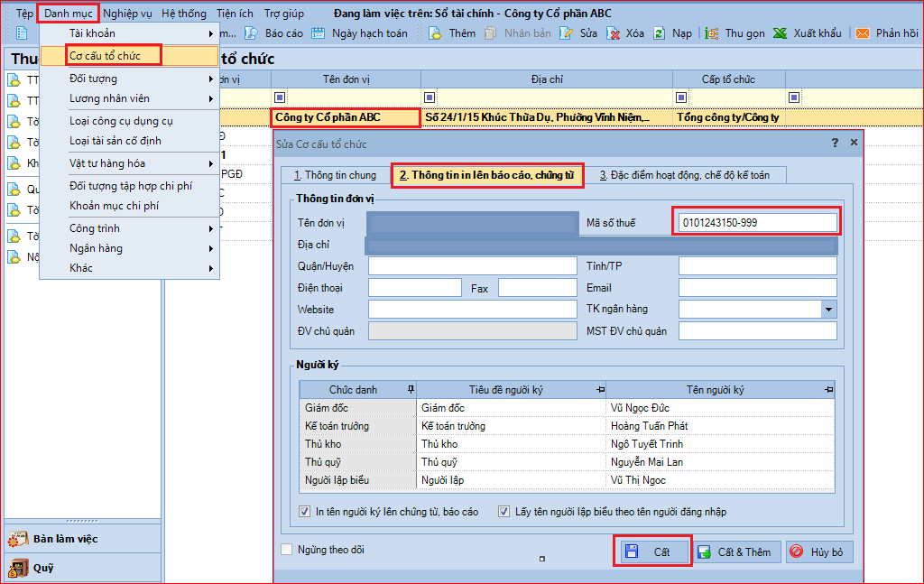924x584 pixels.
Task: Click the Báo cáo report toolbar icon
Action: pos(251,33)
